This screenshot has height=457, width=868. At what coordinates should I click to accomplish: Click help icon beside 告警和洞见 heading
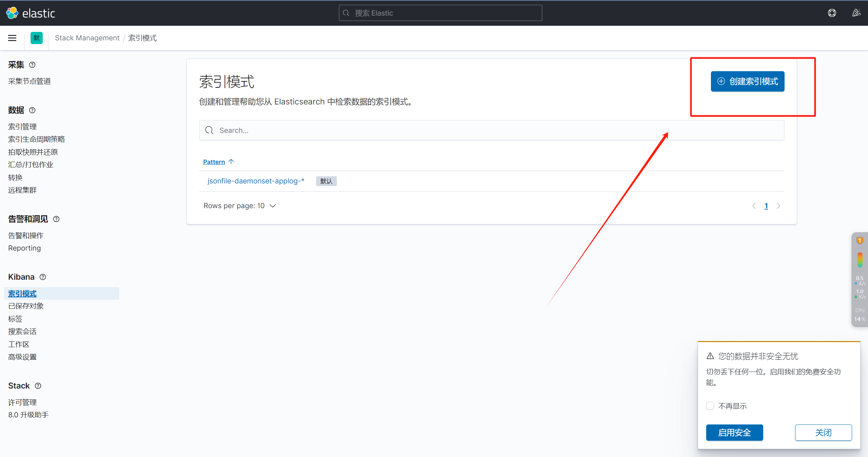(56, 219)
